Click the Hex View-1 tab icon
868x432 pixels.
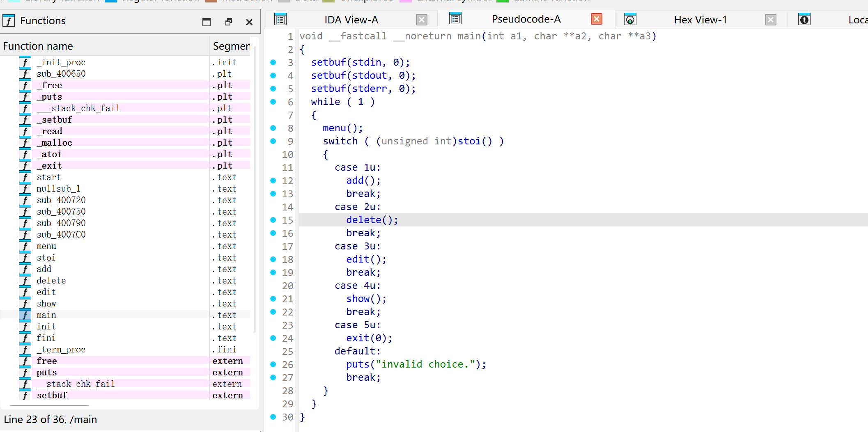click(630, 19)
